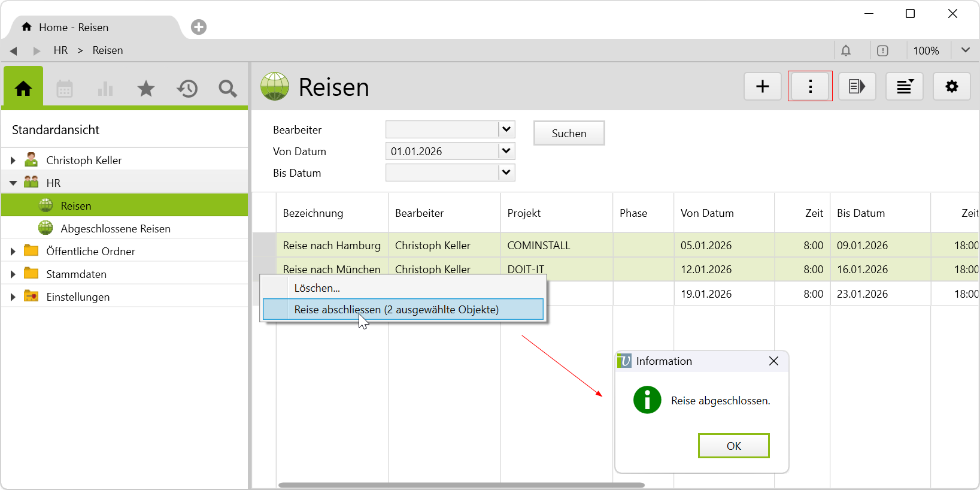
Task: Collapse the HR tree node
Action: point(13,183)
